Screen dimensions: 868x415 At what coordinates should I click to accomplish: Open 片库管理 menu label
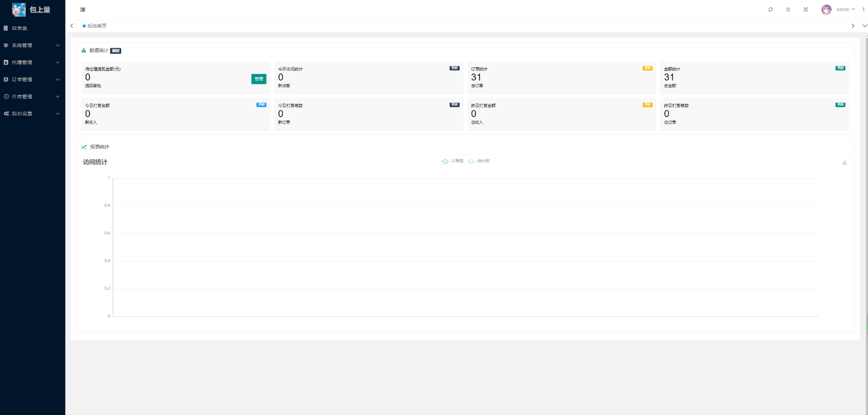pyautogui.click(x=22, y=97)
